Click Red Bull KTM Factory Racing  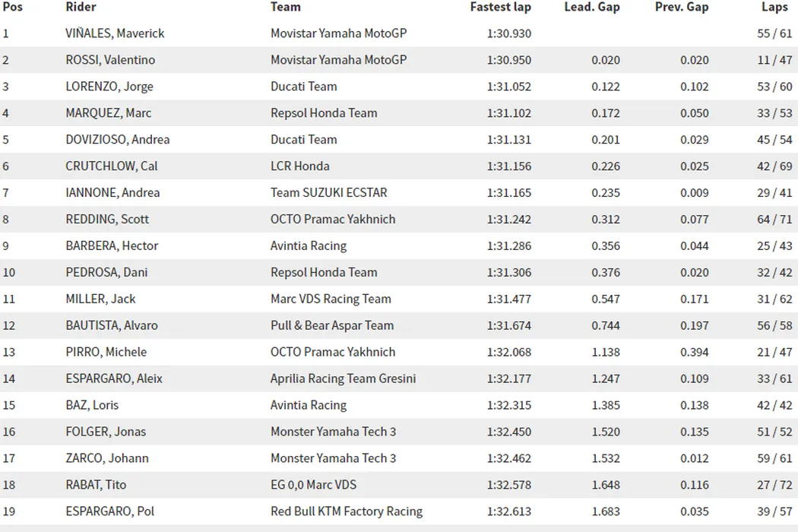tap(346, 511)
